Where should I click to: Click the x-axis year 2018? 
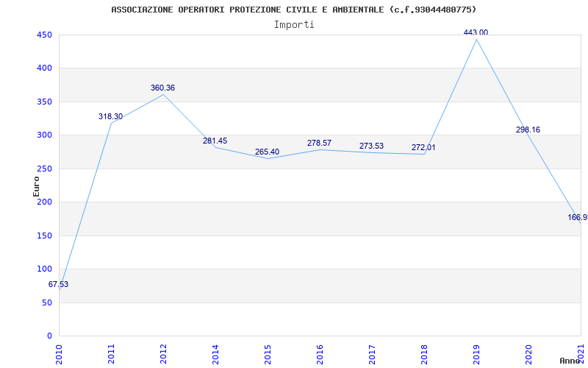pos(424,354)
